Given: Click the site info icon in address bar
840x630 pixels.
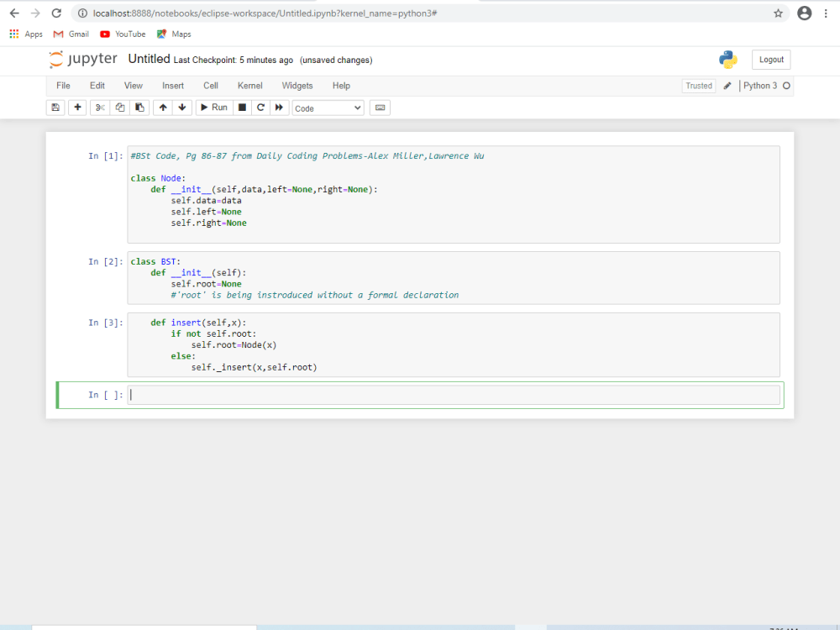Looking at the screenshot, I should pos(82,13).
